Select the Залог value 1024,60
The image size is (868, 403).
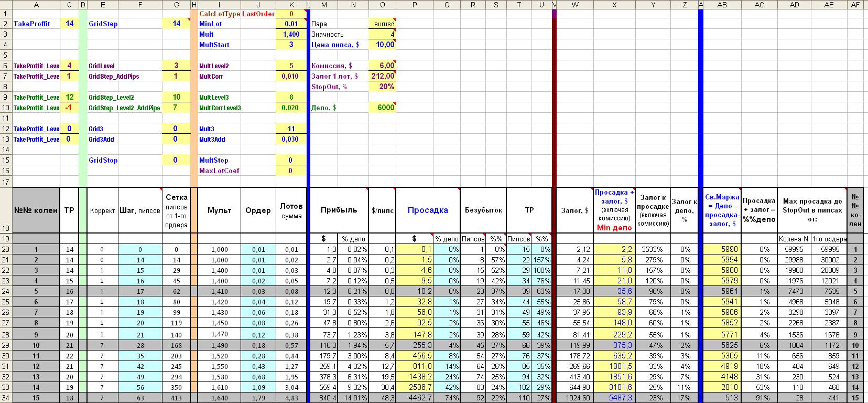point(575,398)
